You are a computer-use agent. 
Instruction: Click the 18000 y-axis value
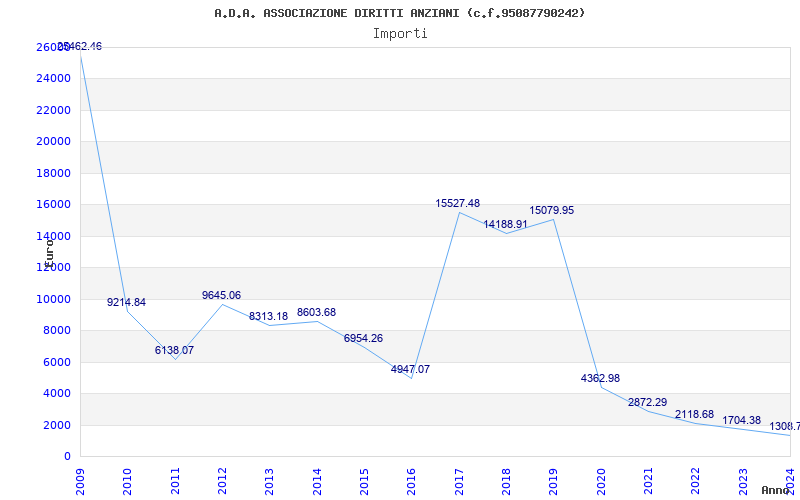[53, 173]
